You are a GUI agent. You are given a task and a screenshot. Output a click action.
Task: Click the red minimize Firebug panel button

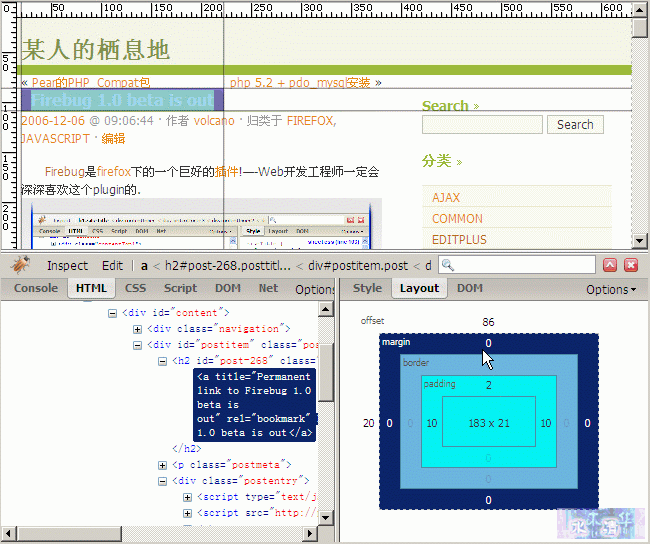click(x=610, y=265)
